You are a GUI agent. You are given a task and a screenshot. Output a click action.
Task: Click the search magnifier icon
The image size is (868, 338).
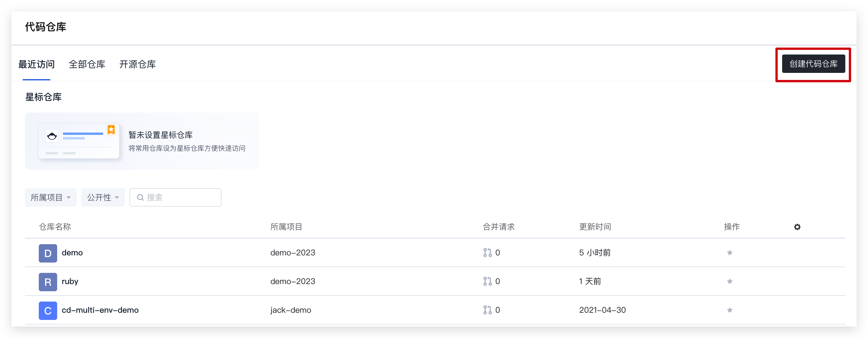(140, 197)
